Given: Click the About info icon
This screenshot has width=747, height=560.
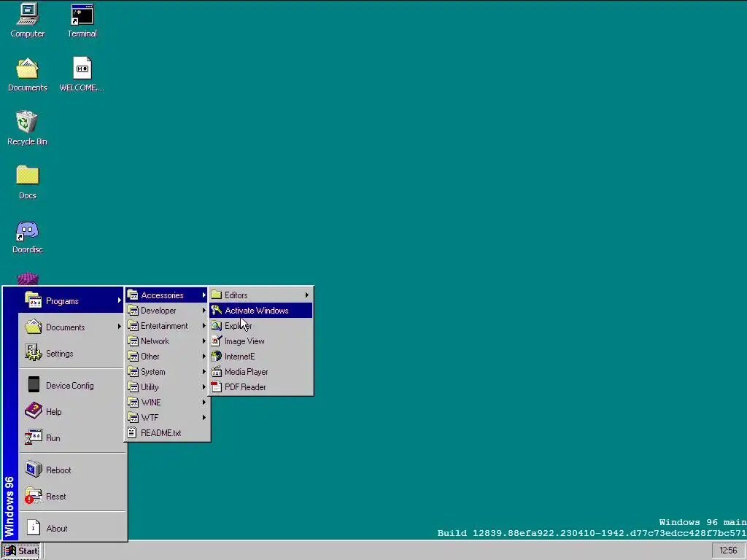Looking at the screenshot, I should (34, 528).
